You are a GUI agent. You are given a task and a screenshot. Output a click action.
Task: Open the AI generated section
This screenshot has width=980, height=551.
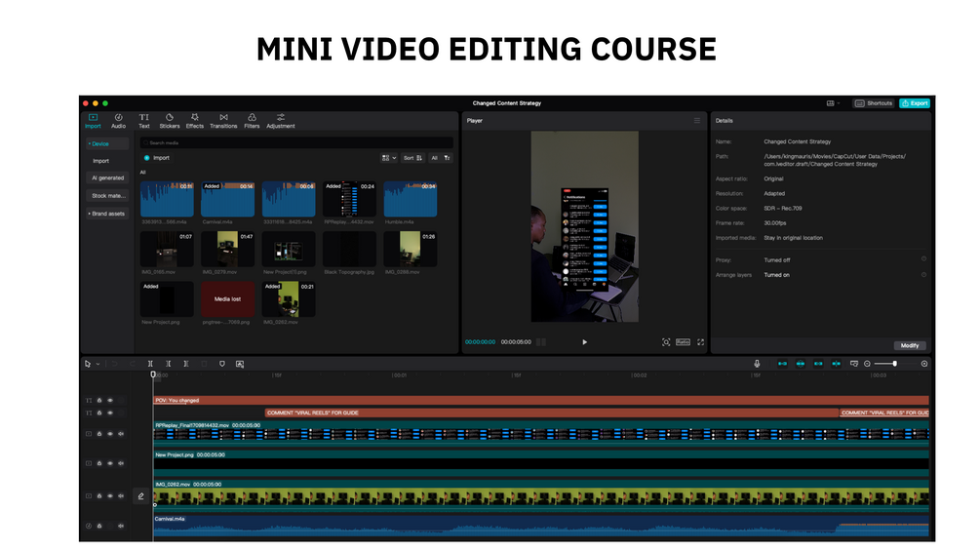coord(107,178)
